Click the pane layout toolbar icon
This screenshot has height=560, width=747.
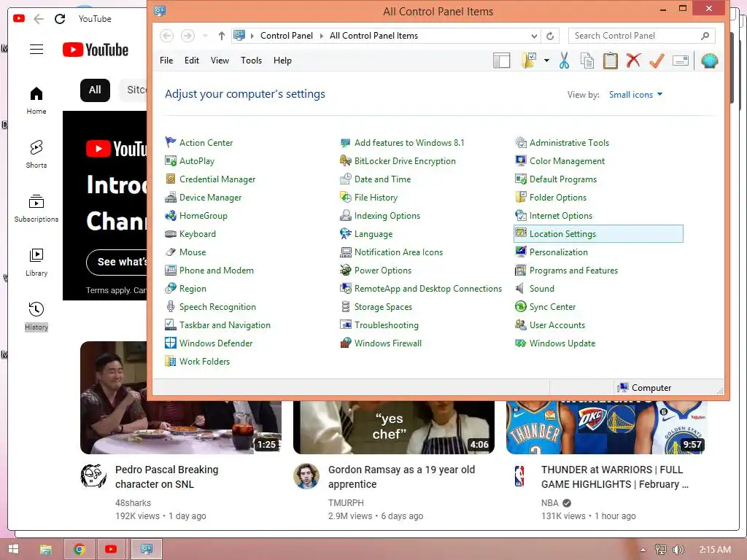[x=501, y=61]
